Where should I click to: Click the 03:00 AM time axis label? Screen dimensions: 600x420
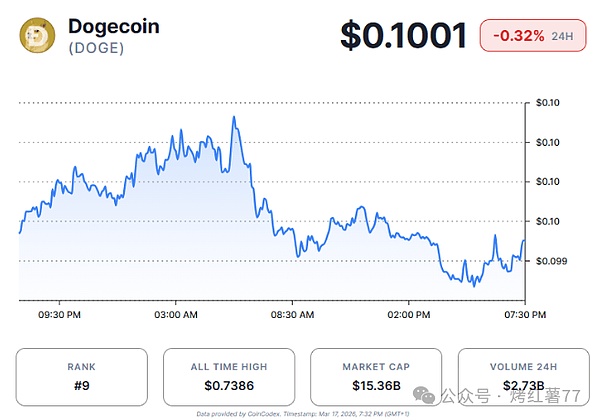pyautogui.click(x=176, y=314)
